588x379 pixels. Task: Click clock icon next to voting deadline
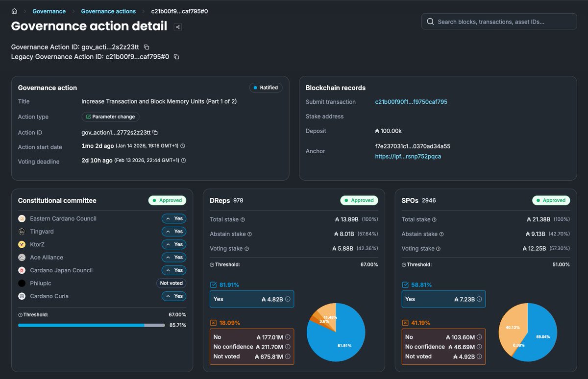click(x=184, y=161)
